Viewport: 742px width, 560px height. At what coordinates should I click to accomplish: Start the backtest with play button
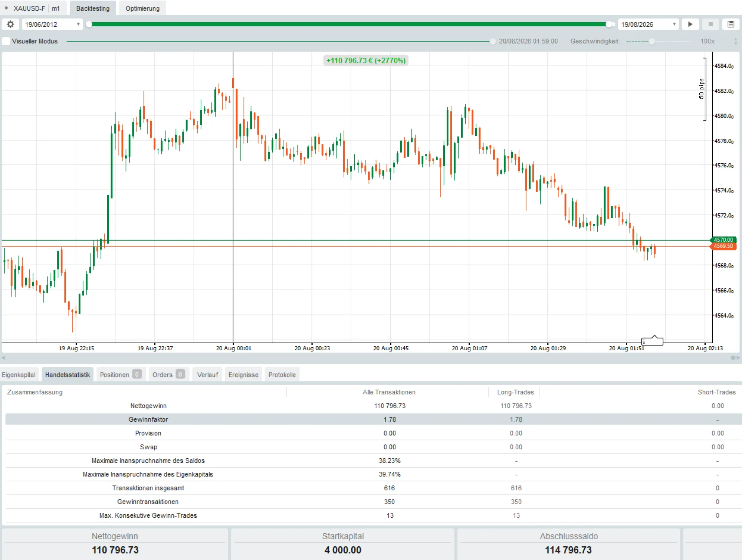[690, 24]
